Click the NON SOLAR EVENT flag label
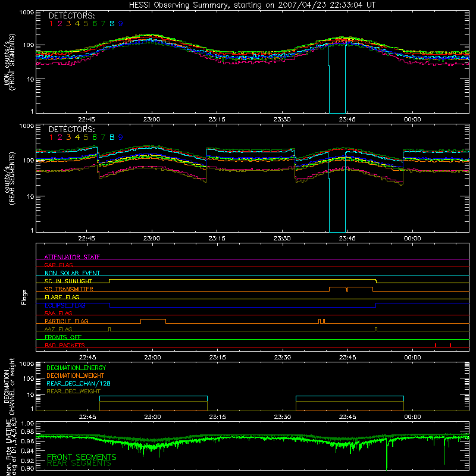Image resolution: width=476 pixels, height=476 pixels. coord(72,273)
